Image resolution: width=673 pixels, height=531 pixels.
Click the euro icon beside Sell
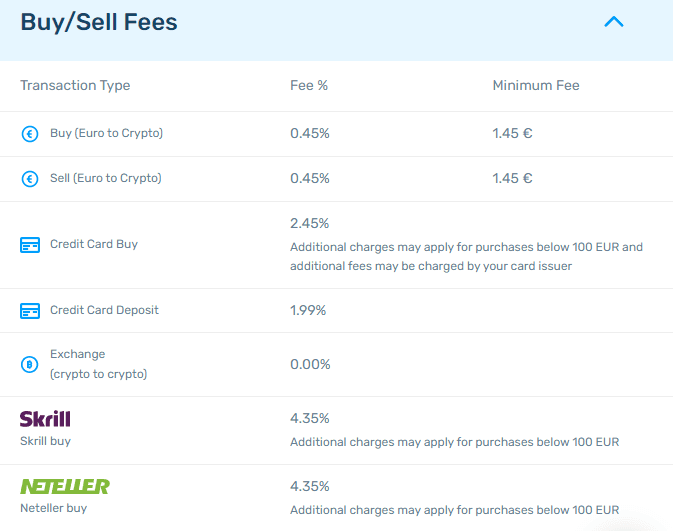tap(30, 179)
